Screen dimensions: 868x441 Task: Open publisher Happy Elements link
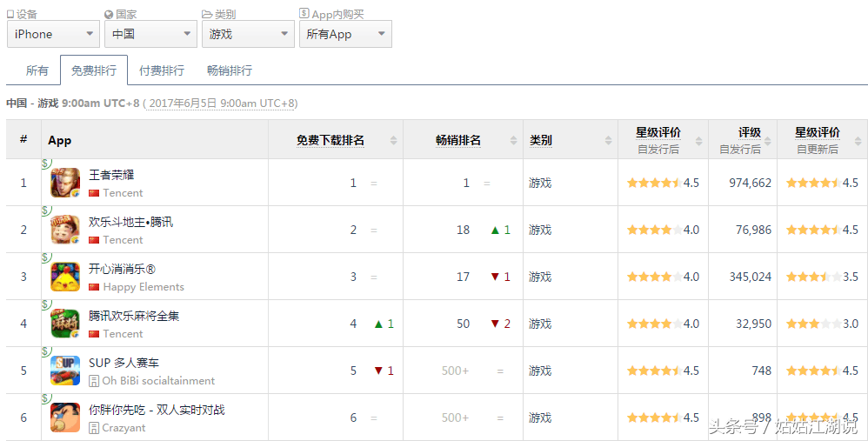144,287
